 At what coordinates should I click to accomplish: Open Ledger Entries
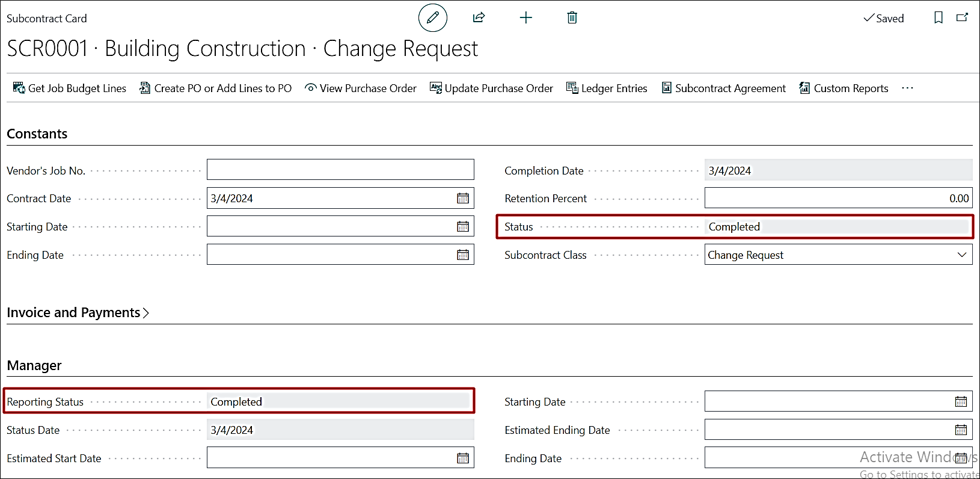click(607, 88)
